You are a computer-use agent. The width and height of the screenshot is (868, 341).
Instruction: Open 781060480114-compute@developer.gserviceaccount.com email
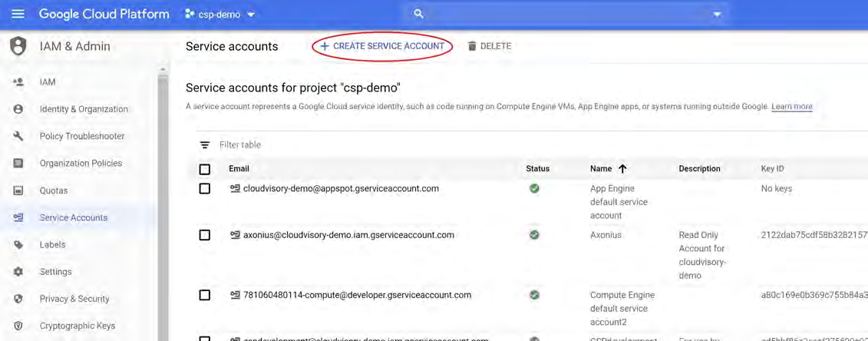357,295
